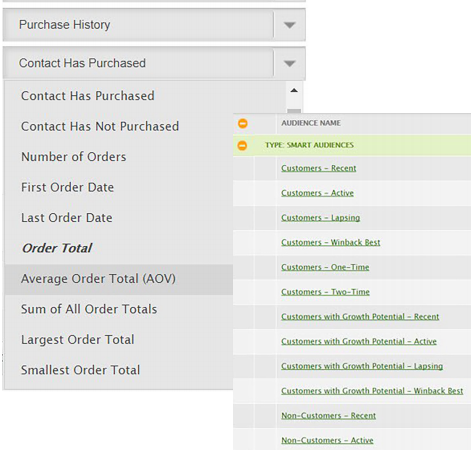This screenshot has width=471, height=450.
Task: Open Customers with Growth Potential – Recent
Action: tap(360, 316)
